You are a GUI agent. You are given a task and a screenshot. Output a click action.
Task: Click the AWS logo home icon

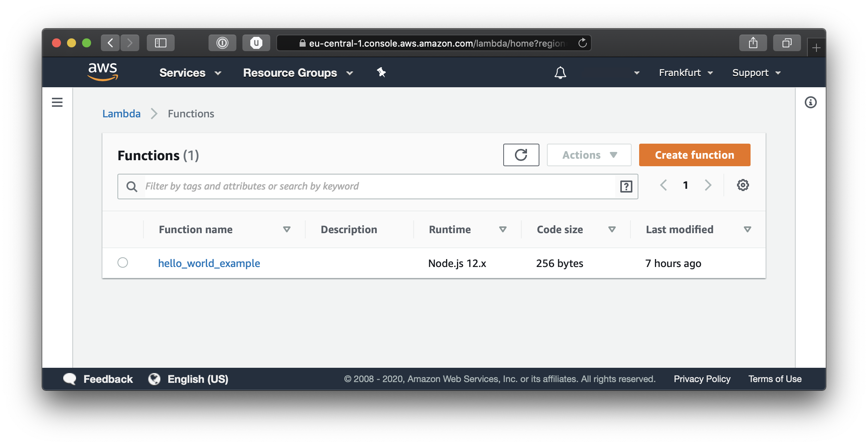click(x=102, y=72)
